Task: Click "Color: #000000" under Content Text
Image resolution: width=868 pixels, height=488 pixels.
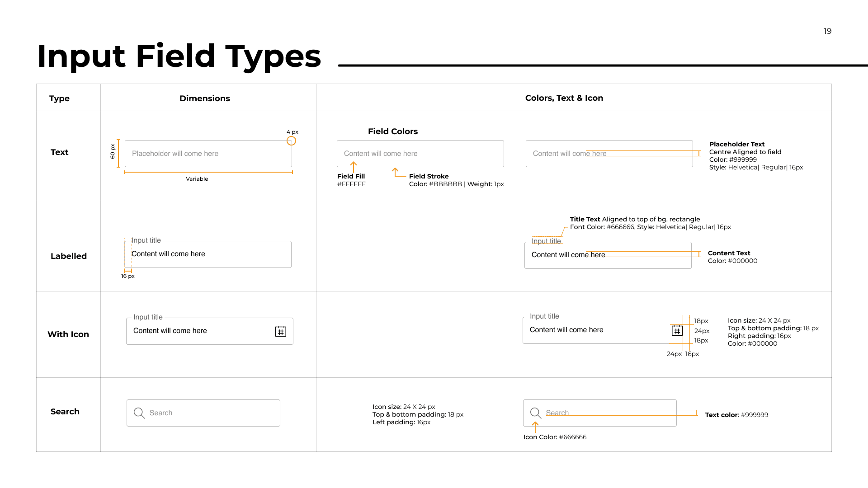Action: pyautogui.click(x=733, y=261)
